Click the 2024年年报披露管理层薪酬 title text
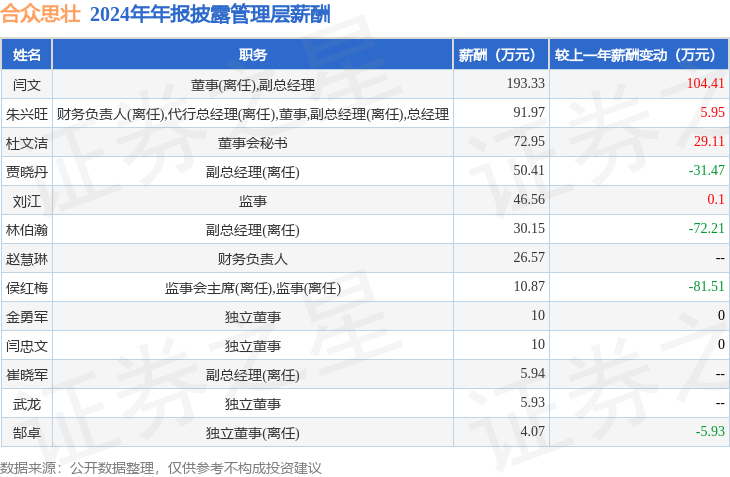Viewport: 730px width, 477px height. coord(210,14)
